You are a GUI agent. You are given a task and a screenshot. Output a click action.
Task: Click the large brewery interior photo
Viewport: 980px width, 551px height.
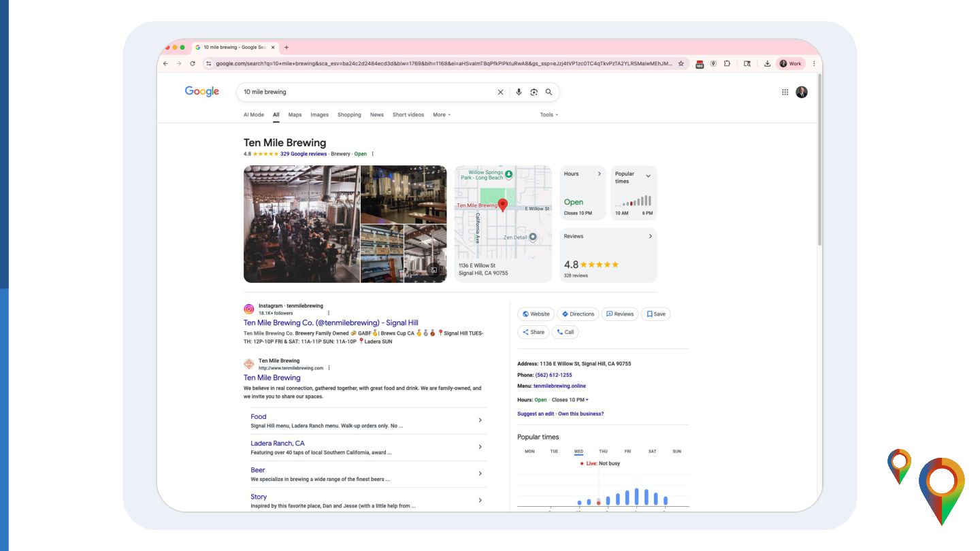coord(301,224)
